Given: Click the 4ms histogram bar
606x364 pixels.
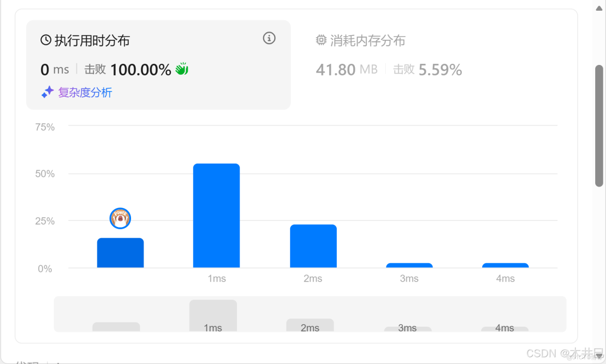Looking at the screenshot, I should (505, 265).
